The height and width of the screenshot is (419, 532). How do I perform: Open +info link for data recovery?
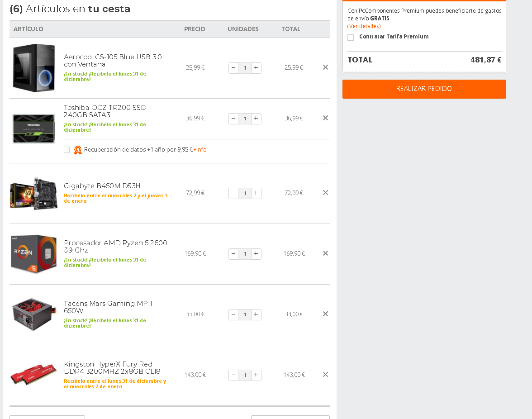coord(200,150)
